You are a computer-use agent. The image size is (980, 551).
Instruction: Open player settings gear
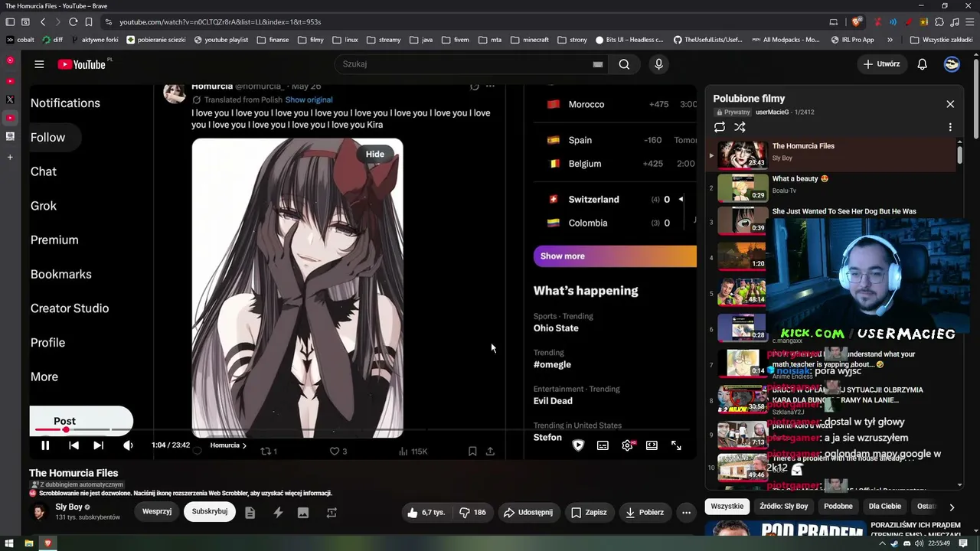pos(628,445)
